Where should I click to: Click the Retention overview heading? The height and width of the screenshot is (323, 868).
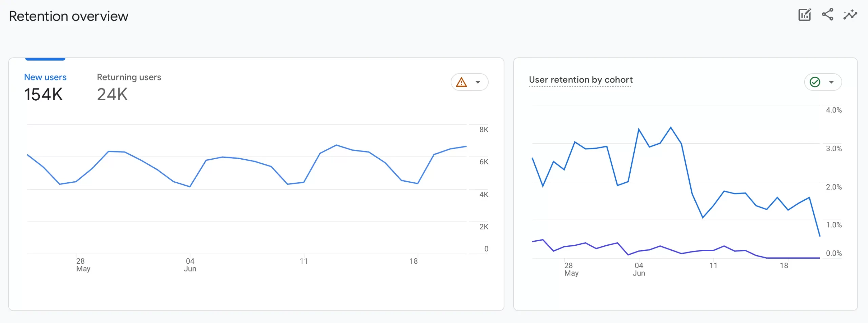pos(68,16)
